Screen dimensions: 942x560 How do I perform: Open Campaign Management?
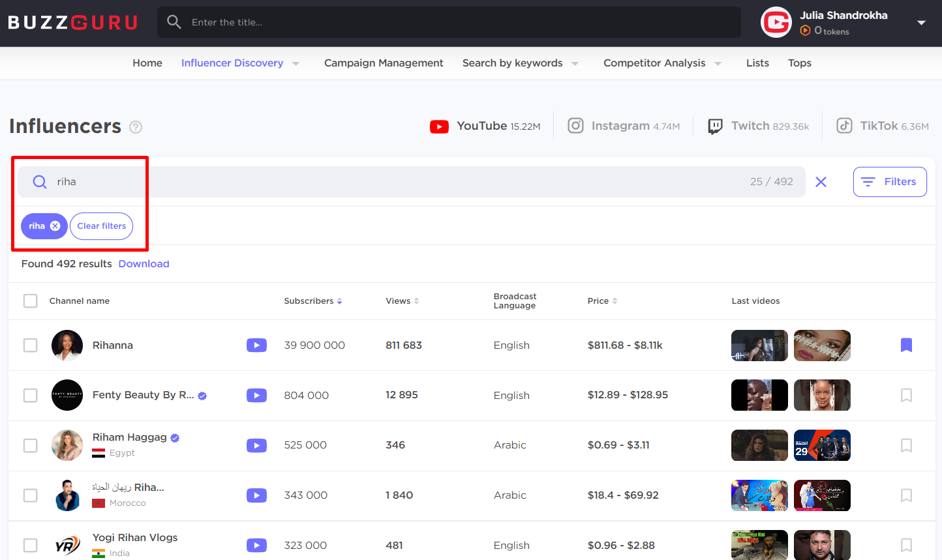pyautogui.click(x=384, y=63)
